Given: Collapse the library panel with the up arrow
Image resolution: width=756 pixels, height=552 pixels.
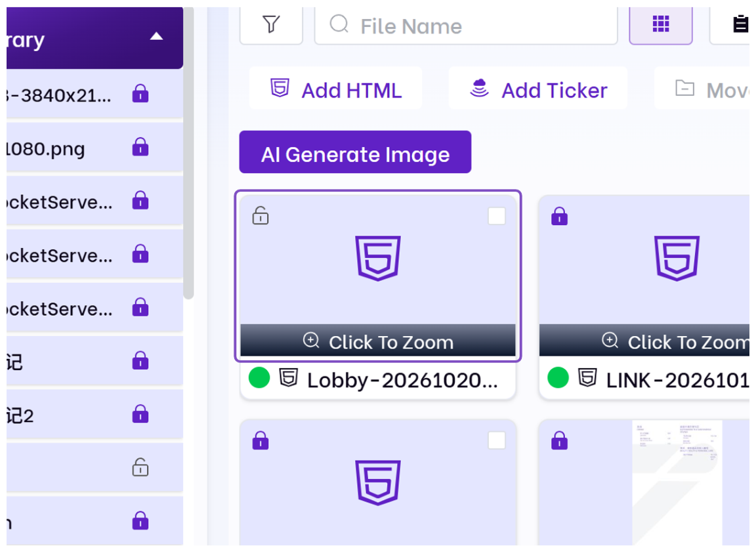Looking at the screenshot, I should [156, 37].
